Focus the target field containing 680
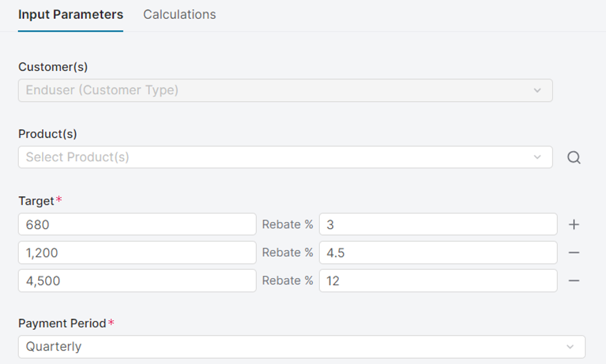Image resolution: width=606 pixels, height=364 pixels. [x=137, y=225]
